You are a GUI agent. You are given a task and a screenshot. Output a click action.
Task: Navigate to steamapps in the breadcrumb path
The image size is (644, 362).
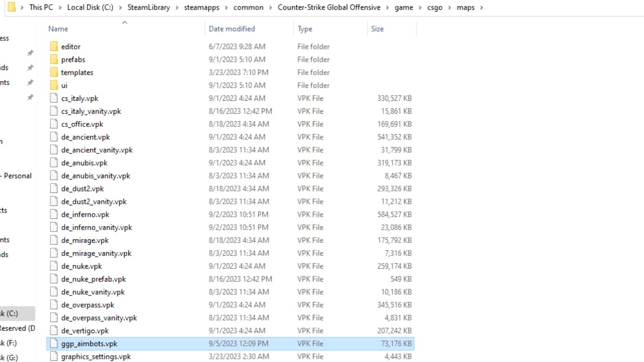201,8
